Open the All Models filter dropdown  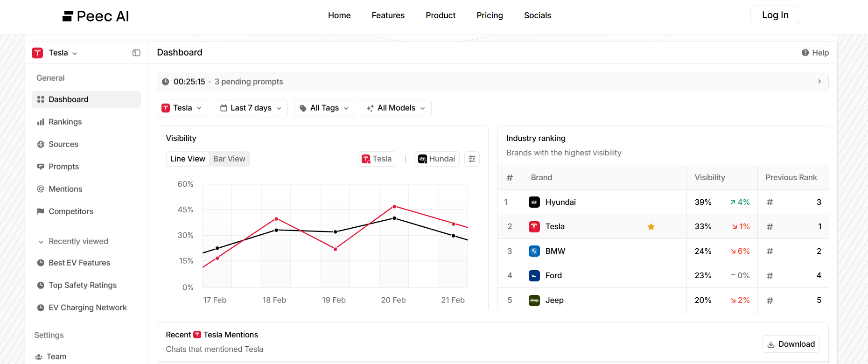396,108
